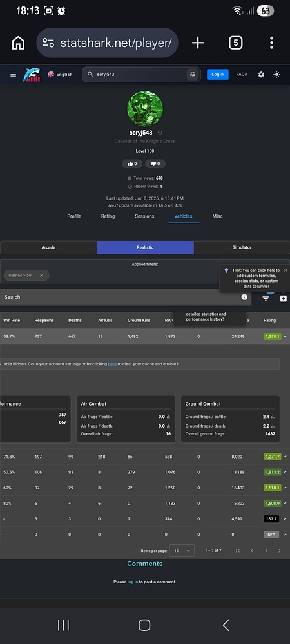The image size is (290, 644).
Task: Sort by the Win Rate column
Action: [x=12, y=320]
